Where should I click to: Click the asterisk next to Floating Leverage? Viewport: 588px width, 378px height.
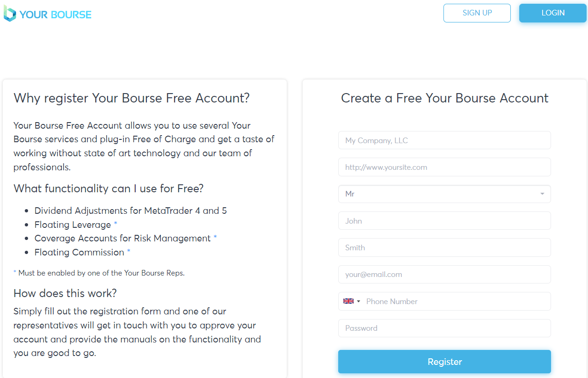[x=116, y=224]
